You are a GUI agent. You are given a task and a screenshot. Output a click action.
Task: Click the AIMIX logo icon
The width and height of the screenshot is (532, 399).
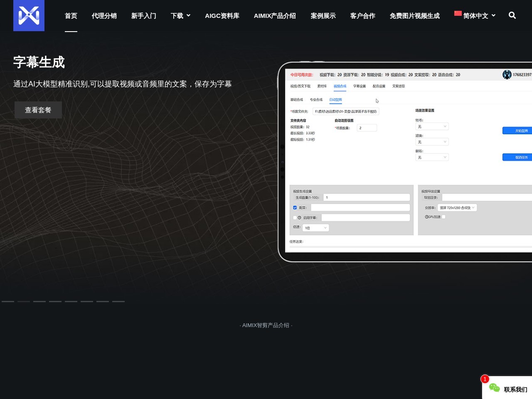tap(29, 15)
